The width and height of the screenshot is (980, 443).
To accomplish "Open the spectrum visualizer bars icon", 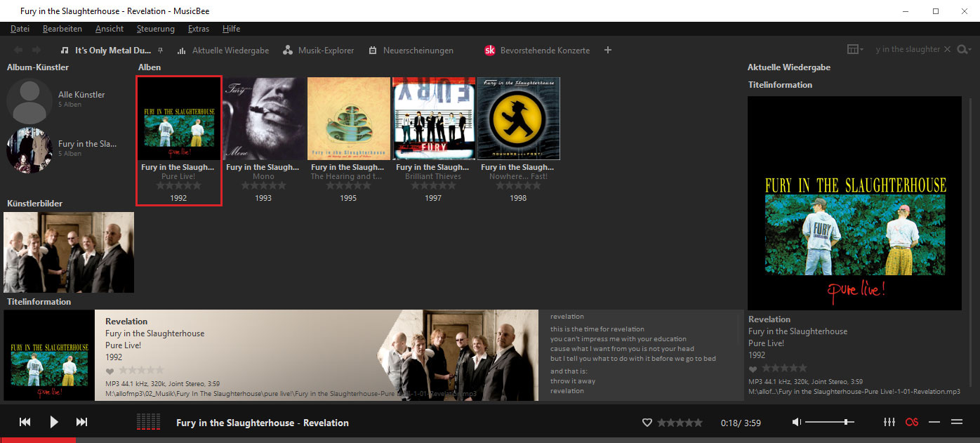I will 148,421.
